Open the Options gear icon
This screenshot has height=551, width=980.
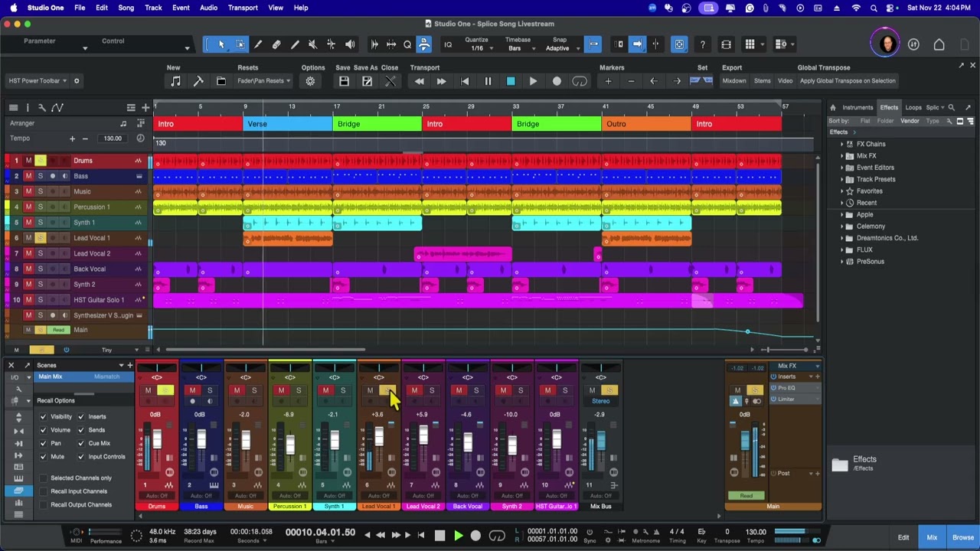(310, 81)
